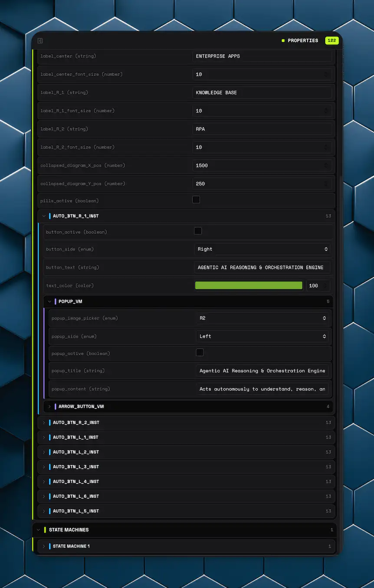
Task: Enable the button_active checkbox
Action: 198,231
